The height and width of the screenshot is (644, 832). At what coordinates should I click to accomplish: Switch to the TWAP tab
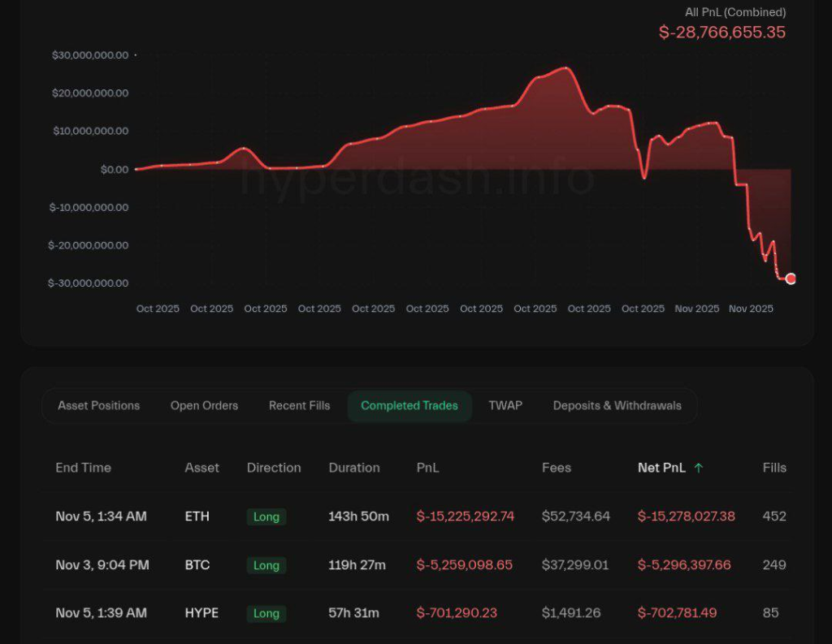click(505, 405)
